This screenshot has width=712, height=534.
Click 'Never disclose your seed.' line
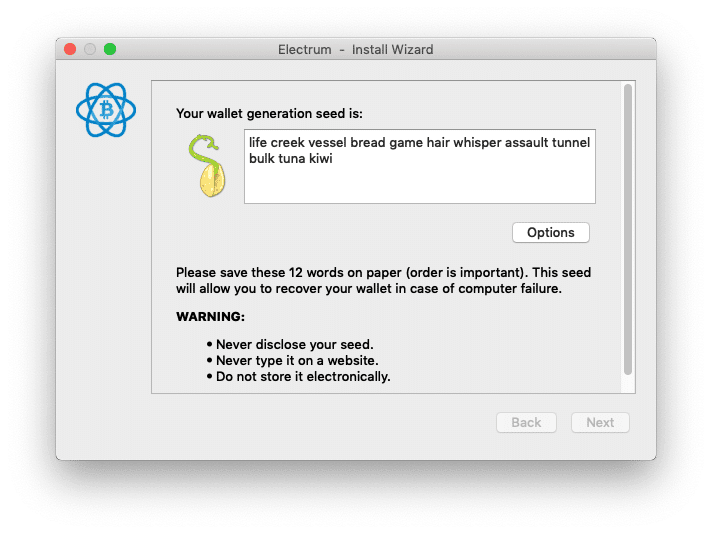coord(295,345)
